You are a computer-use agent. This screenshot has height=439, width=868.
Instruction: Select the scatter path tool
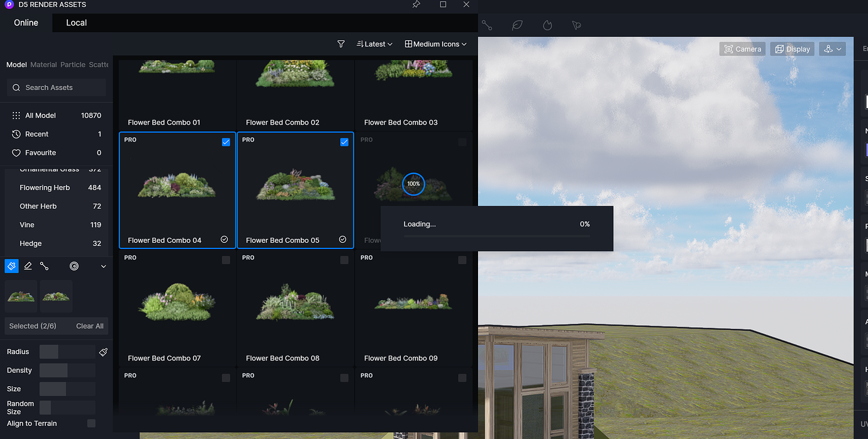tap(44, 265)
